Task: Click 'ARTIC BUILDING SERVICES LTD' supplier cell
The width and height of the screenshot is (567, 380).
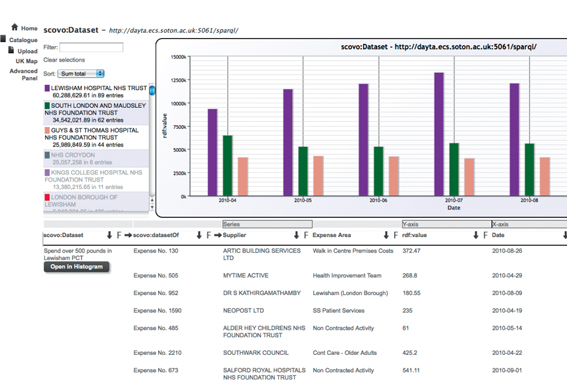Action: click(262, 254)
